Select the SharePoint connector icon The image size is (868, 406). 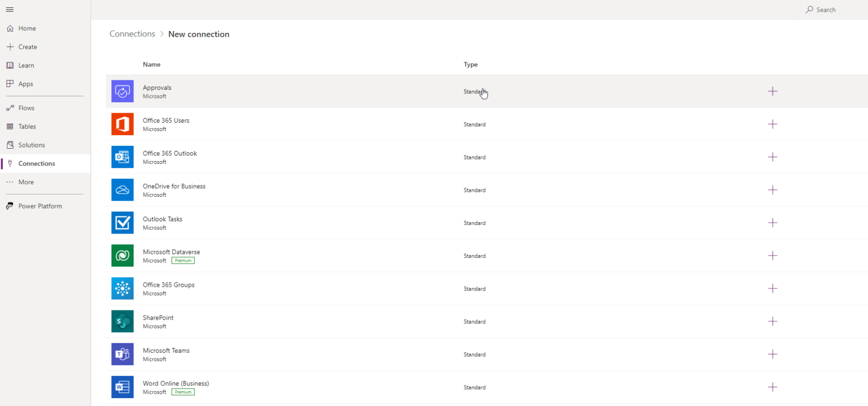pos(122,321)
